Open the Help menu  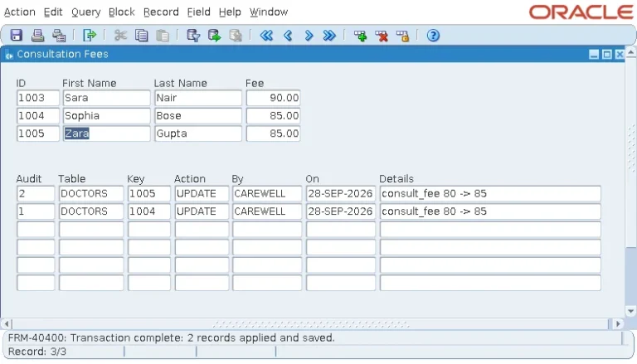(230, 12)
